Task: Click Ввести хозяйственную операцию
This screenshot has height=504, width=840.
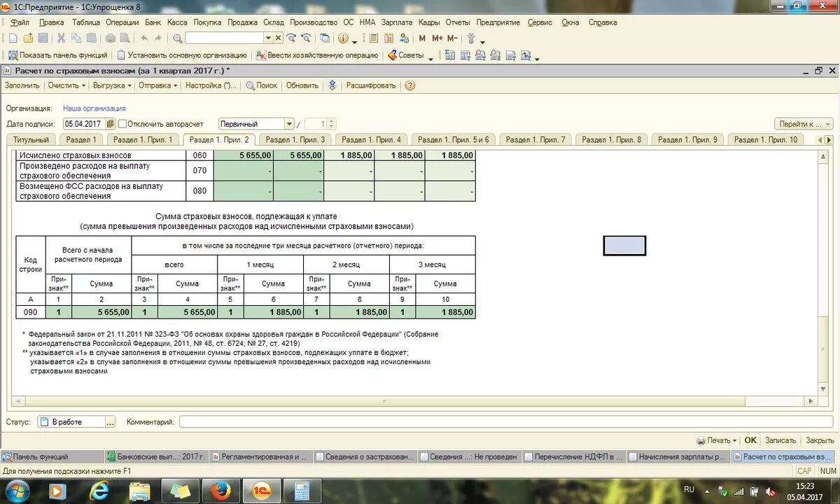Action: click(317, 55)
